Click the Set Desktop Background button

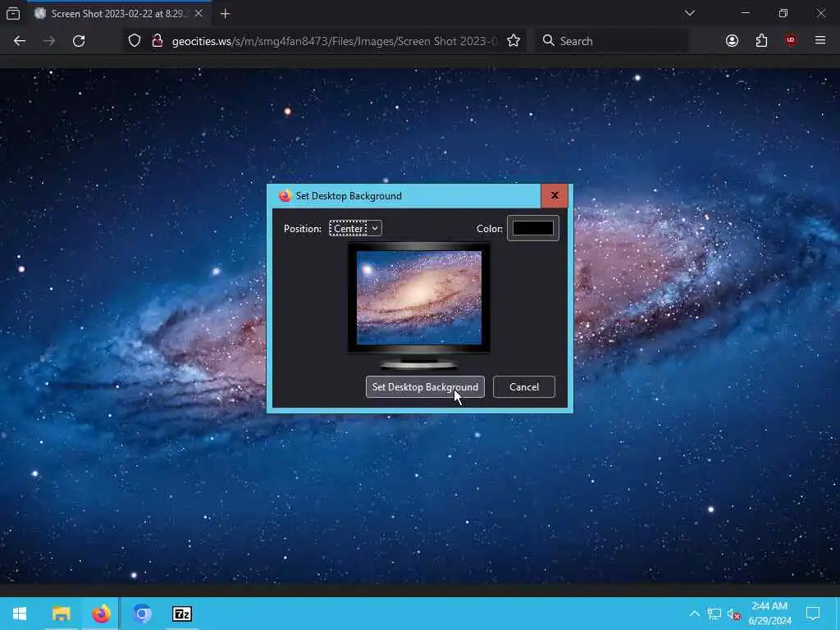coord(426,387)
